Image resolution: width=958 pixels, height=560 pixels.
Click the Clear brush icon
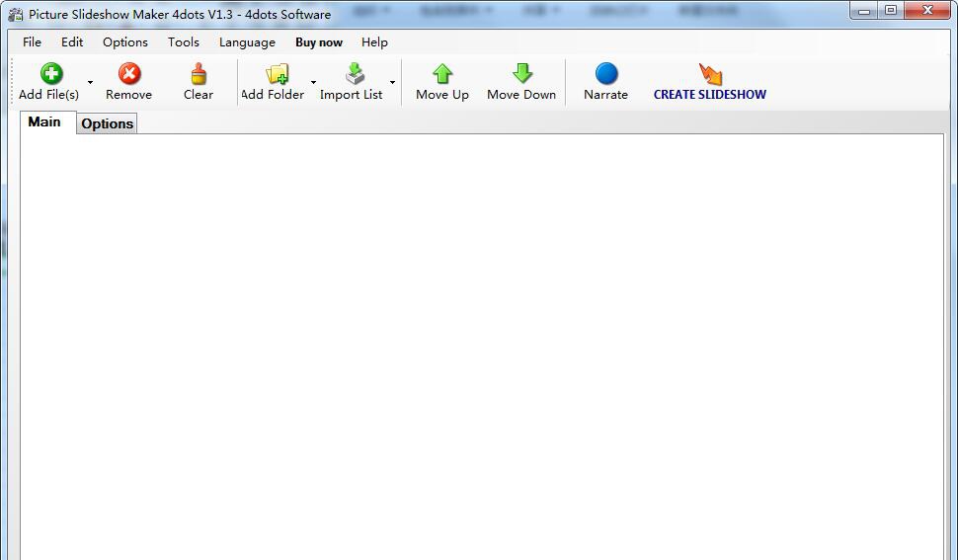coord(199,74)
